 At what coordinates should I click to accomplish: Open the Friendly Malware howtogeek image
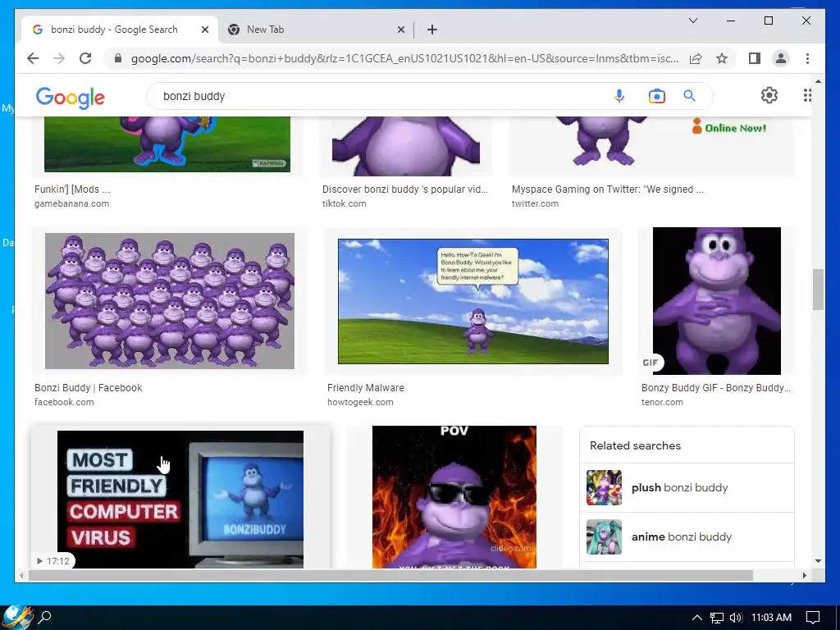click(473, 301)
